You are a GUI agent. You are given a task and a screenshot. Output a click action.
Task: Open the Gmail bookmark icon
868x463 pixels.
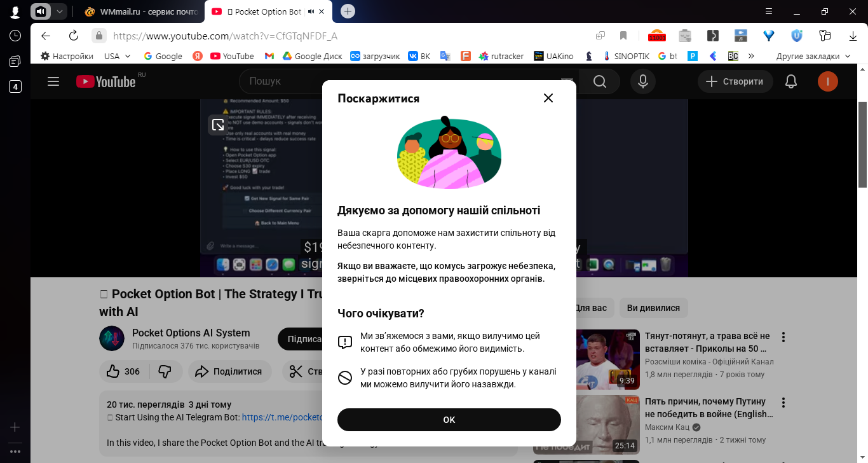(269, 56)
